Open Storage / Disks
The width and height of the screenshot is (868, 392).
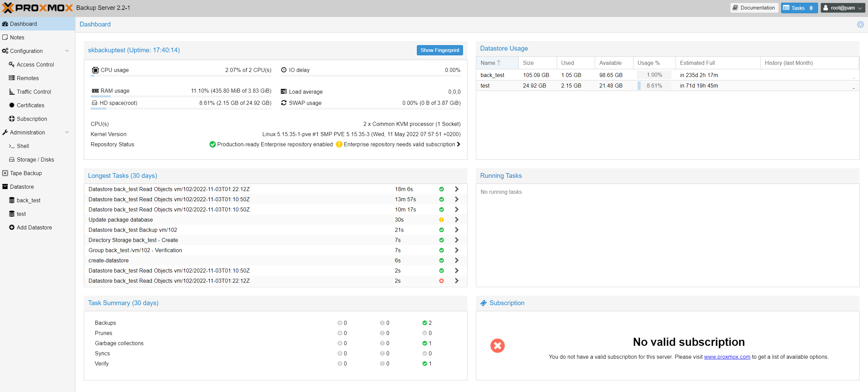tap(37, 160)
